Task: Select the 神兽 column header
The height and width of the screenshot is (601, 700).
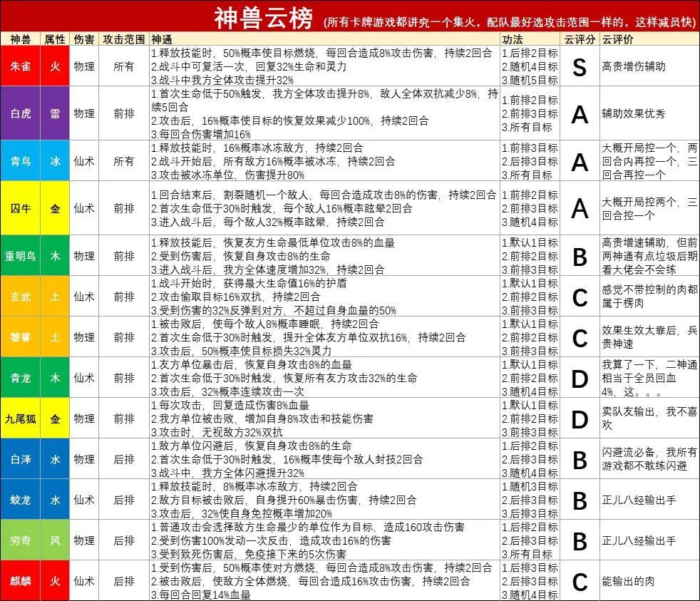Action: click(19, 38)
